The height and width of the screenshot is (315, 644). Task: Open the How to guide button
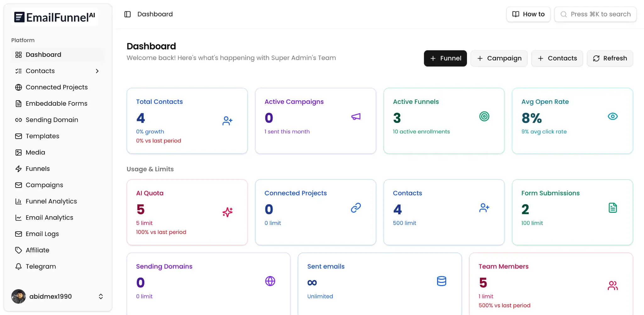[x=528, y=14]
